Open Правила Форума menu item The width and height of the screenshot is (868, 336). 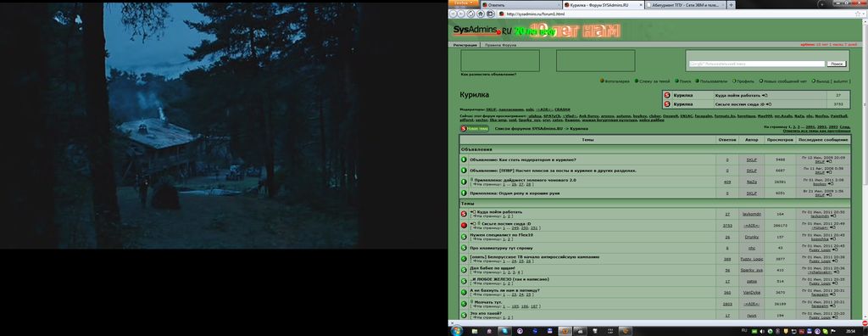[500, 45]
